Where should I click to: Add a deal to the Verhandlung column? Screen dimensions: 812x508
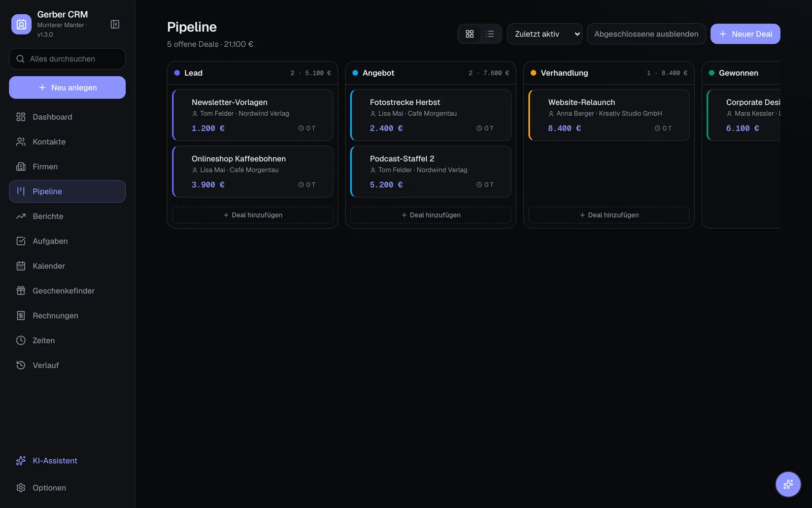(609, 215)
